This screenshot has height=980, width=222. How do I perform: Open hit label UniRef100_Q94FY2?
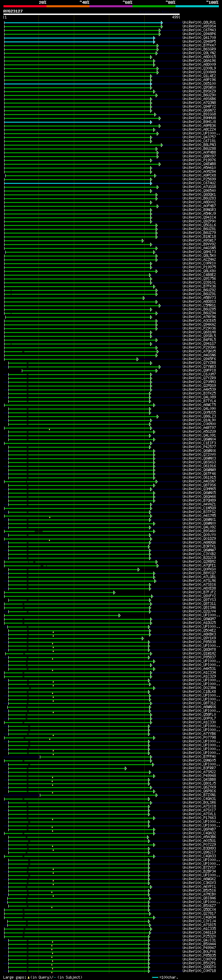[199, 106]
